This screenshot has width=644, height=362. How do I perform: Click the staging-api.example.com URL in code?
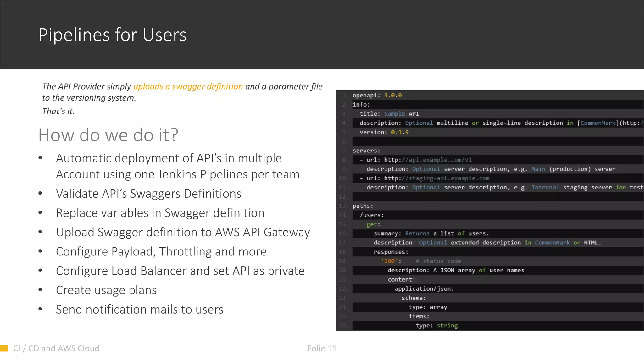pyautogui.click(x=436, y=178)
